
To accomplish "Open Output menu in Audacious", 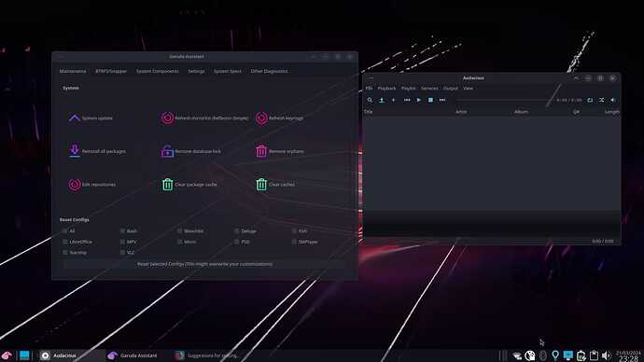I will tap(451, 89).
